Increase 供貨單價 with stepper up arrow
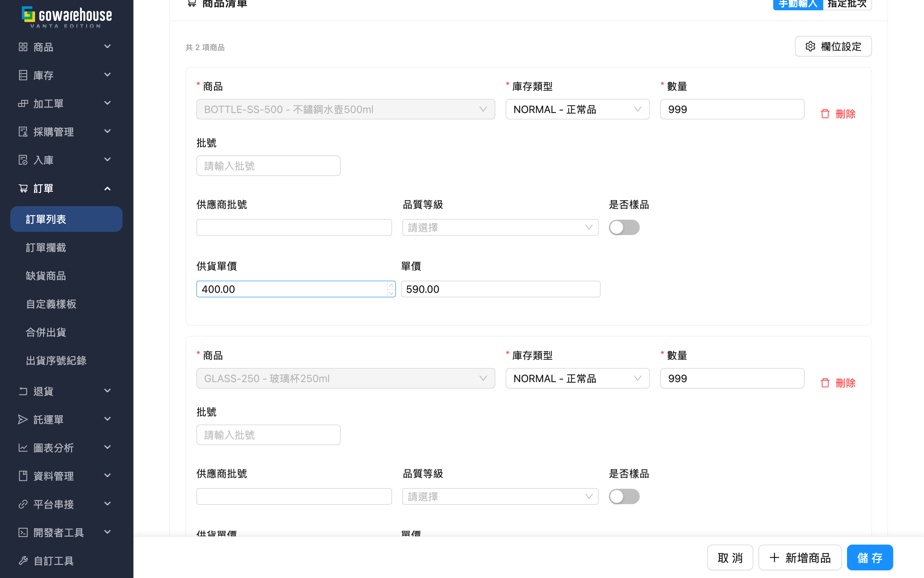The width and height of the screenshot is (924, 578). click(391, 285)
